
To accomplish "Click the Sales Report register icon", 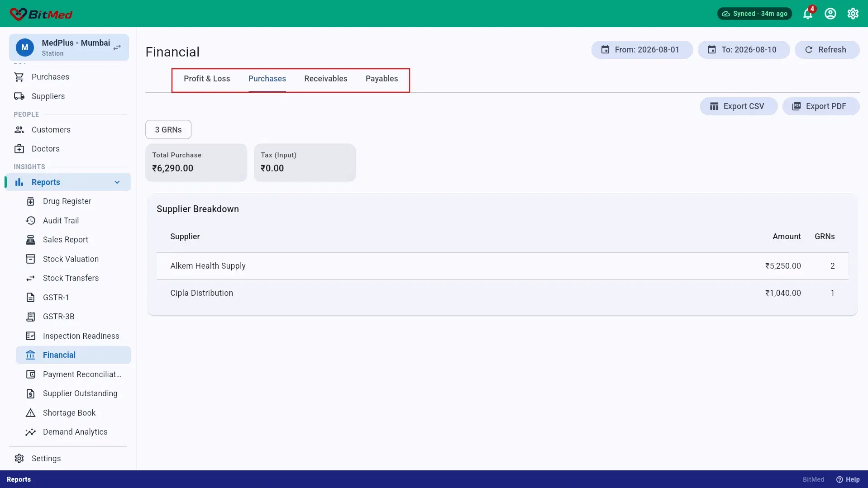I will tap(30, 240).
